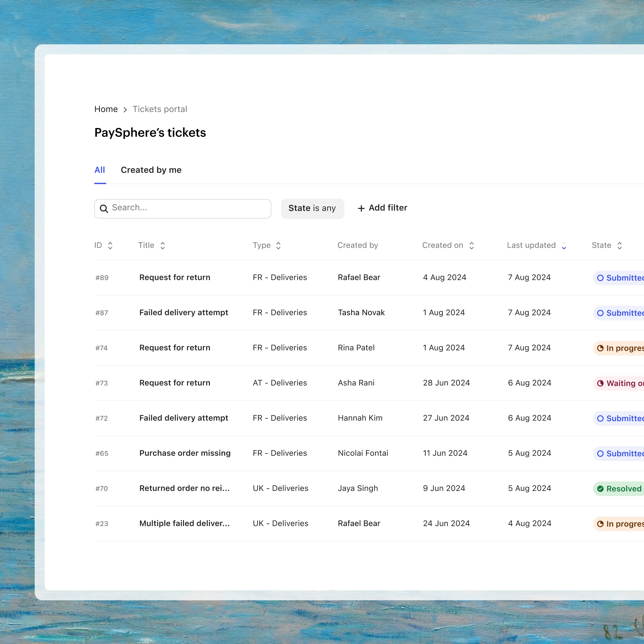Click the Resolved checkmark icon on ticket #70
The image size is (644, 644).
(600, 489)
